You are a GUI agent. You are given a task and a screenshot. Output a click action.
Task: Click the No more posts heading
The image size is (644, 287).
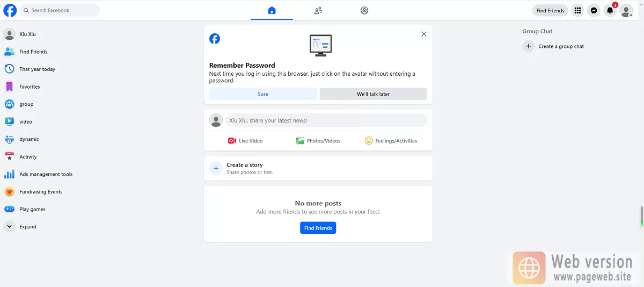pos(318,203)
